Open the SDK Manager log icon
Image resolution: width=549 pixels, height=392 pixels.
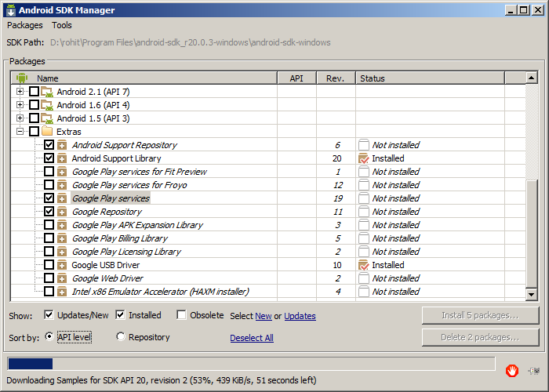[534, 371]
